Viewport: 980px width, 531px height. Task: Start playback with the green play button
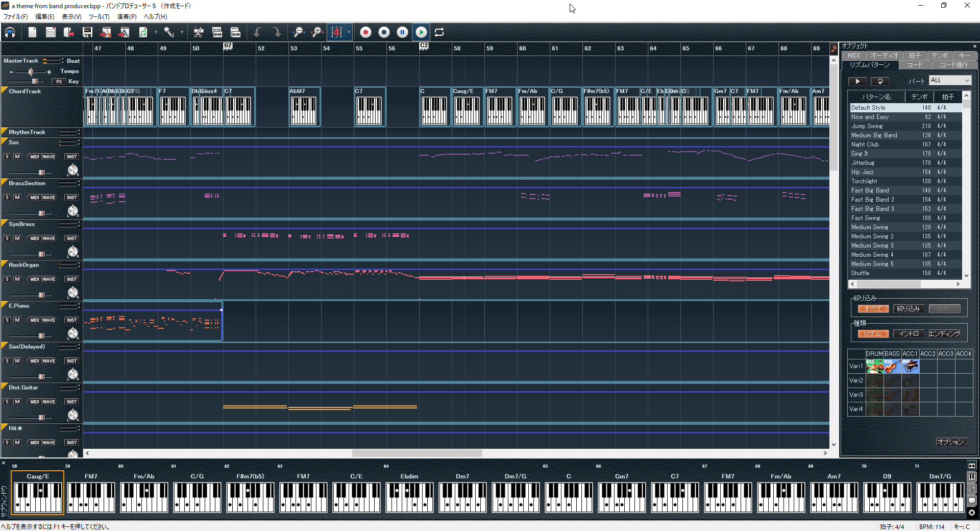[421, 32]
